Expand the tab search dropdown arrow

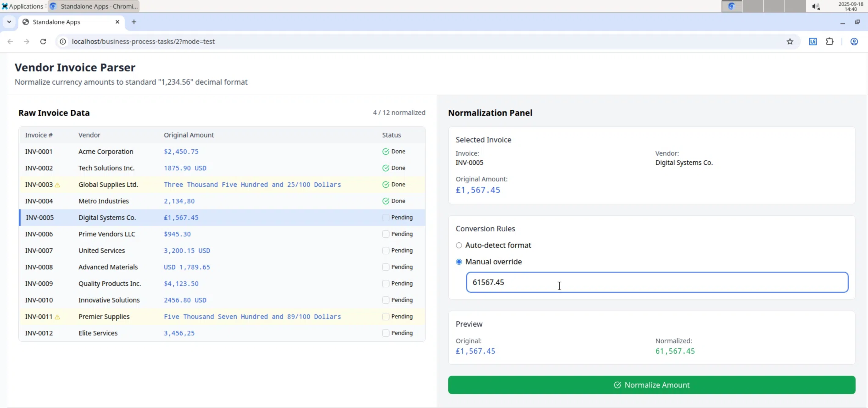coord(9,22)
